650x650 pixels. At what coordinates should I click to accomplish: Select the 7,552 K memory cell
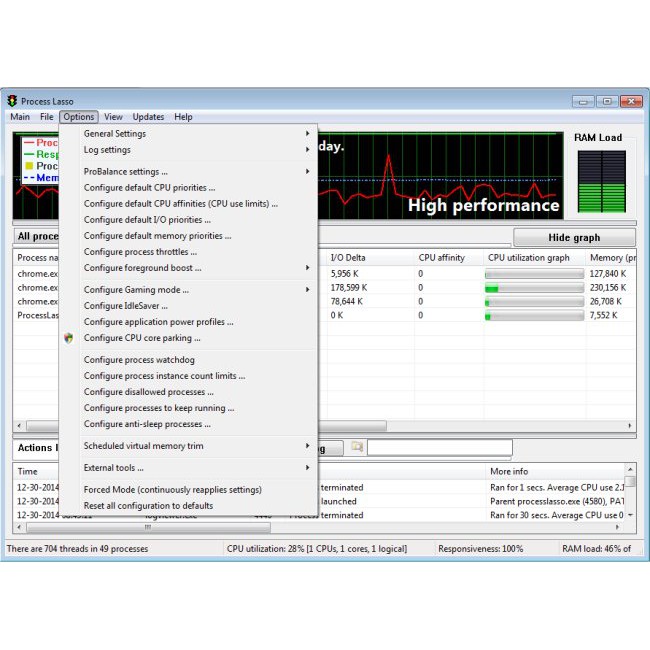(x=604, y=315)
